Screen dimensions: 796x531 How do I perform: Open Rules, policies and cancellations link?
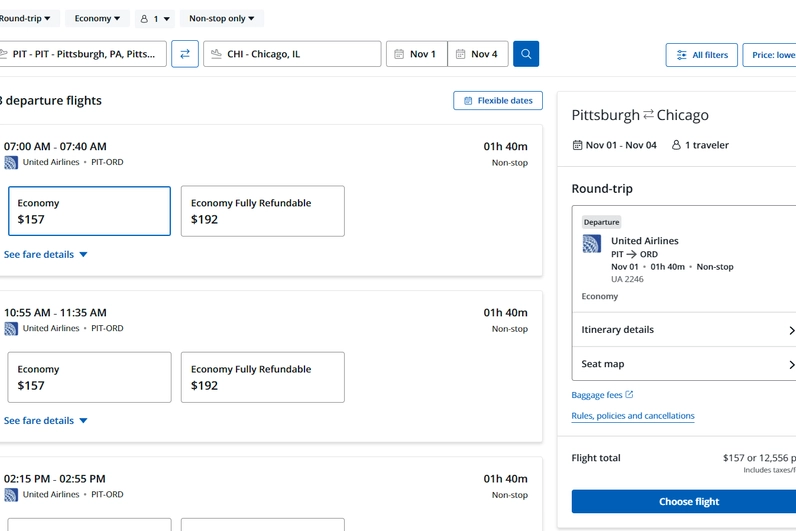(633, 416)
